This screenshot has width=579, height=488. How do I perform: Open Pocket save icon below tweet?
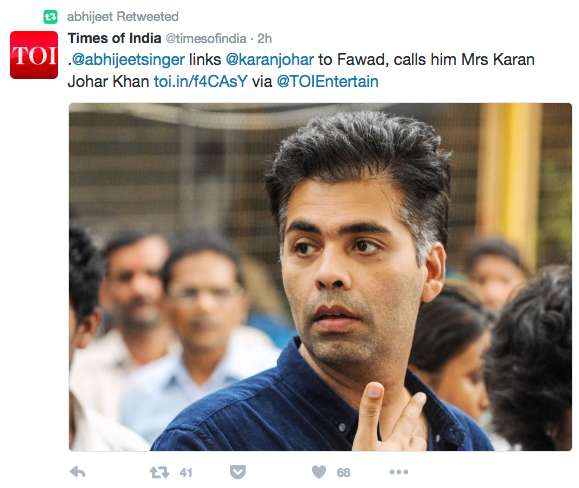[x=238, y=472]
